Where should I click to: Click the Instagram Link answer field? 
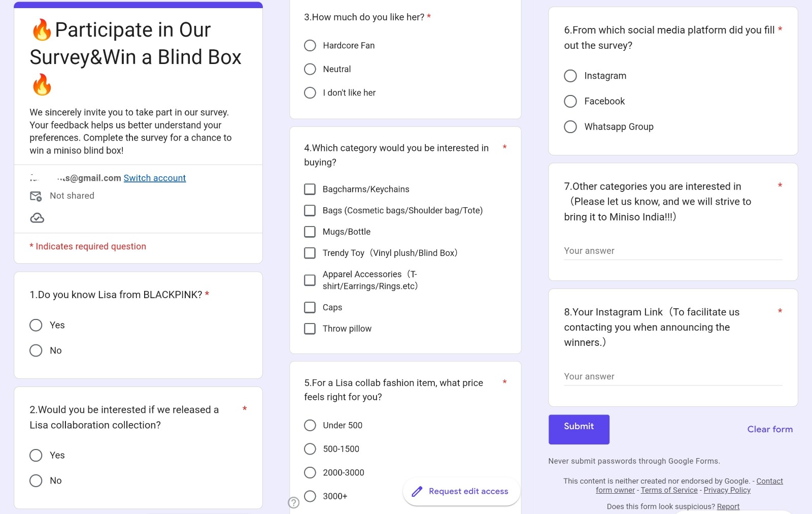(x=673, y=376)
